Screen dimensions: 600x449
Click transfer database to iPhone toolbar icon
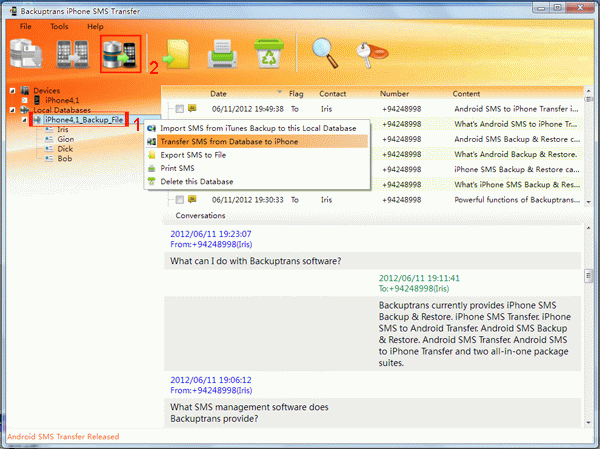click(121, 54)
